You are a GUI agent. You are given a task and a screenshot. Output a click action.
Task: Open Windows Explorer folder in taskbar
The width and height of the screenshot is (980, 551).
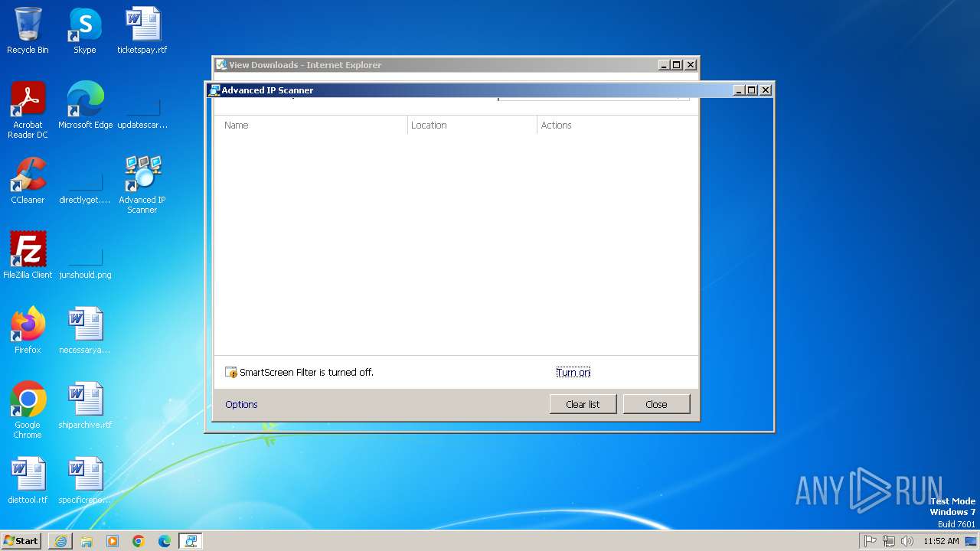click(x=87, y=541)
